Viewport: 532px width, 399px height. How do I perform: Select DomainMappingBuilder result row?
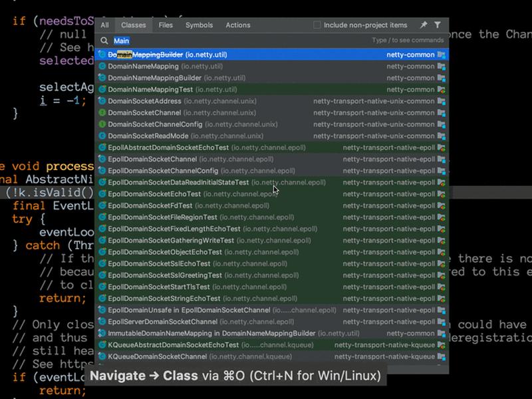tap(271, 55)
